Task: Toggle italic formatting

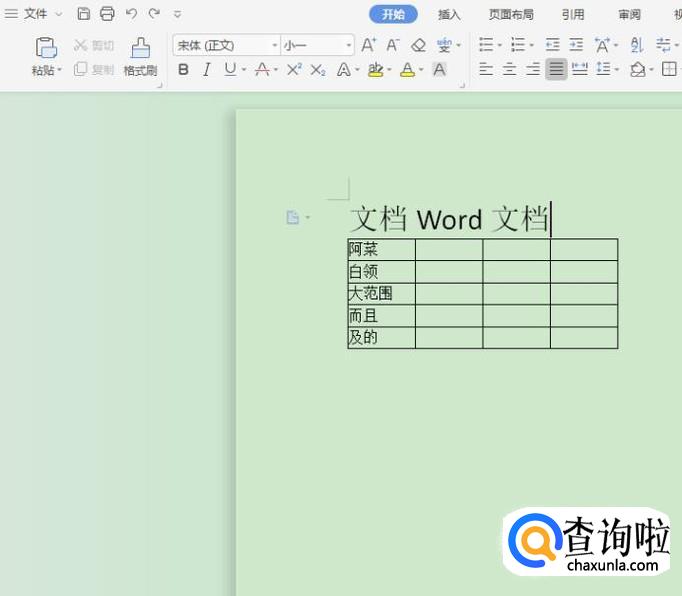Action: [207, 69]
